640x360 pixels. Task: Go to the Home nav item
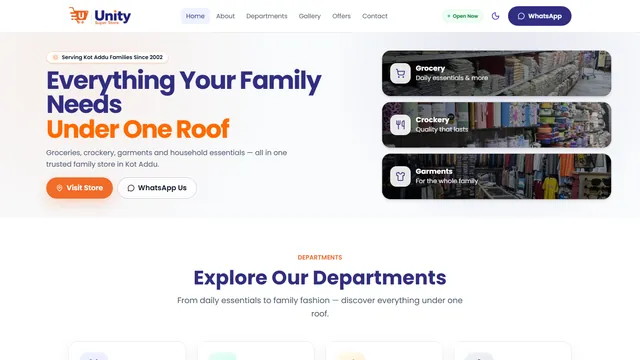click(x=195, y=16)
